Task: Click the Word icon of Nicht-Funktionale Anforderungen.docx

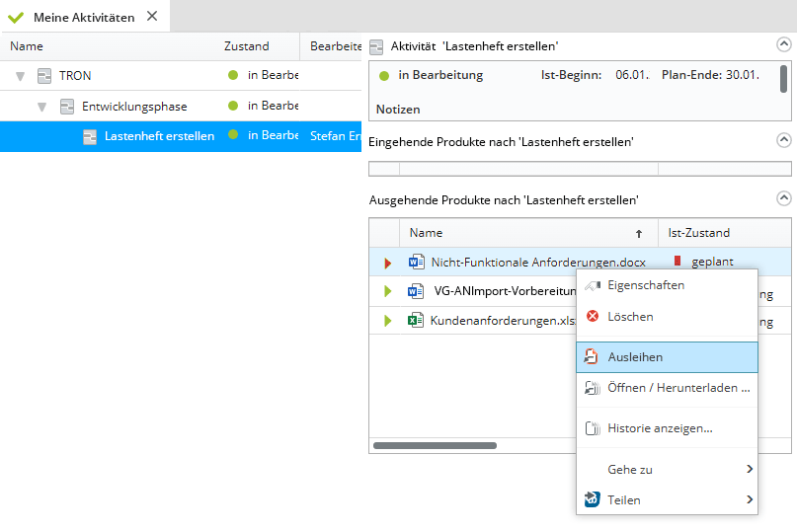Action: (x=417, y=263)
